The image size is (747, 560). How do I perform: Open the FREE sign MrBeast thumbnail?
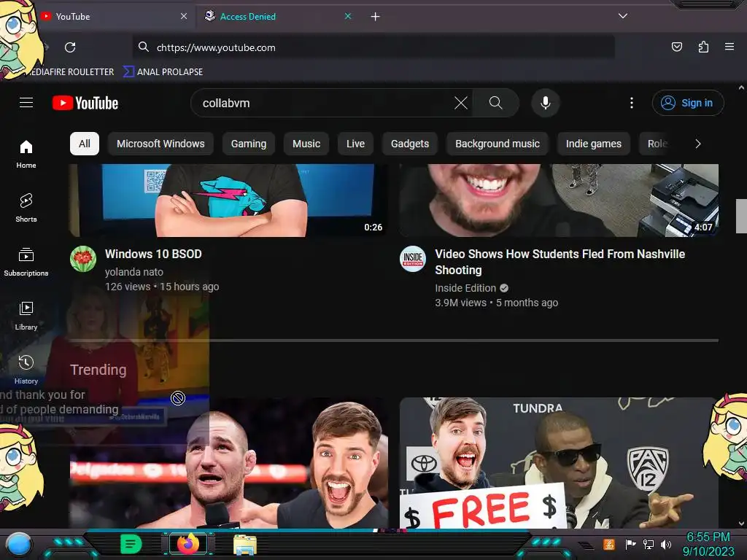pyautogui.click(x=559, y=463)
